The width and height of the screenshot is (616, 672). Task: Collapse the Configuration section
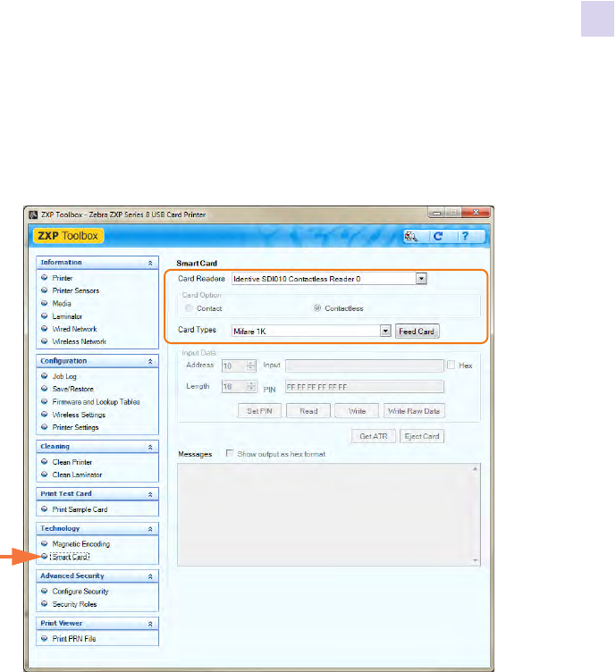pos(150,361)
